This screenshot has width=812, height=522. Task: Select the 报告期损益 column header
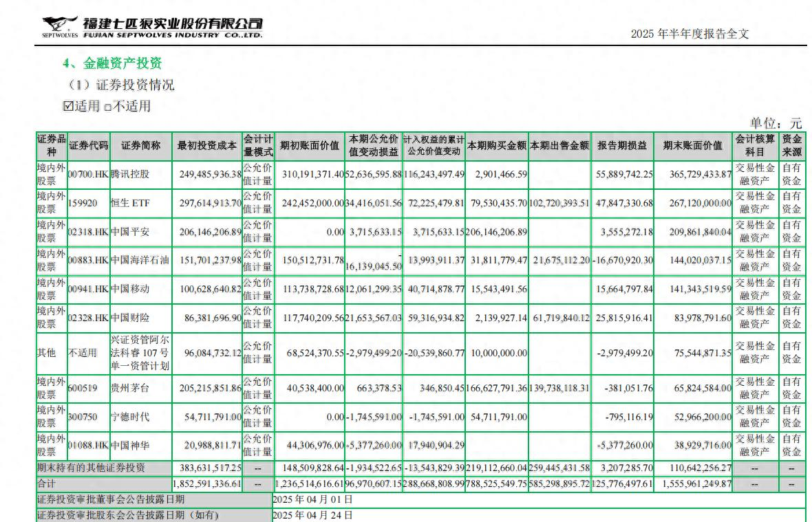(622, 146)
